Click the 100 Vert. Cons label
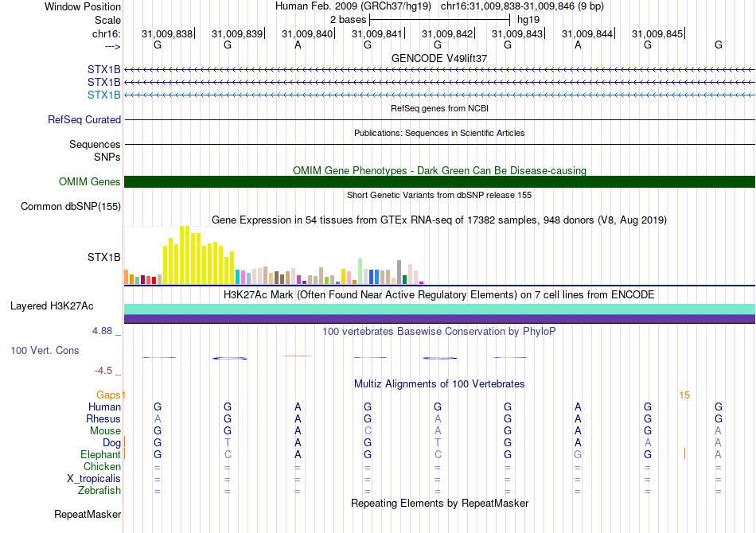This screenshot has height=533, width=756. pyautogui.click(x=45, y=350)
